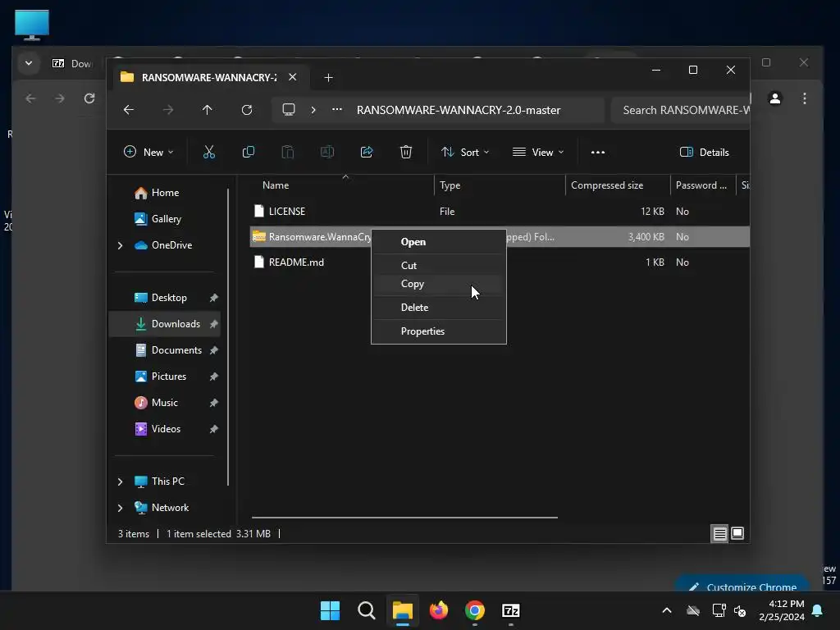Click the Firefox taskbar icon
840x630 pixels.
tap(439, 610)
